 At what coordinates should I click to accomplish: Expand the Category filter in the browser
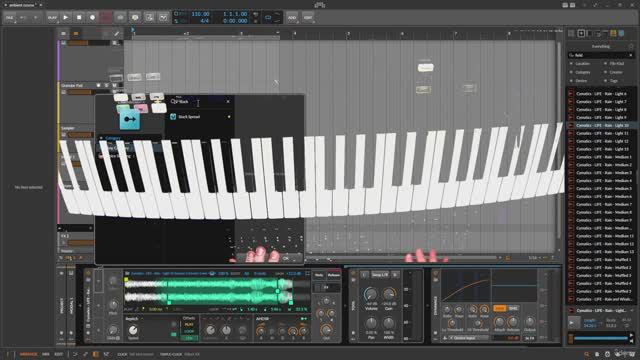582,72
